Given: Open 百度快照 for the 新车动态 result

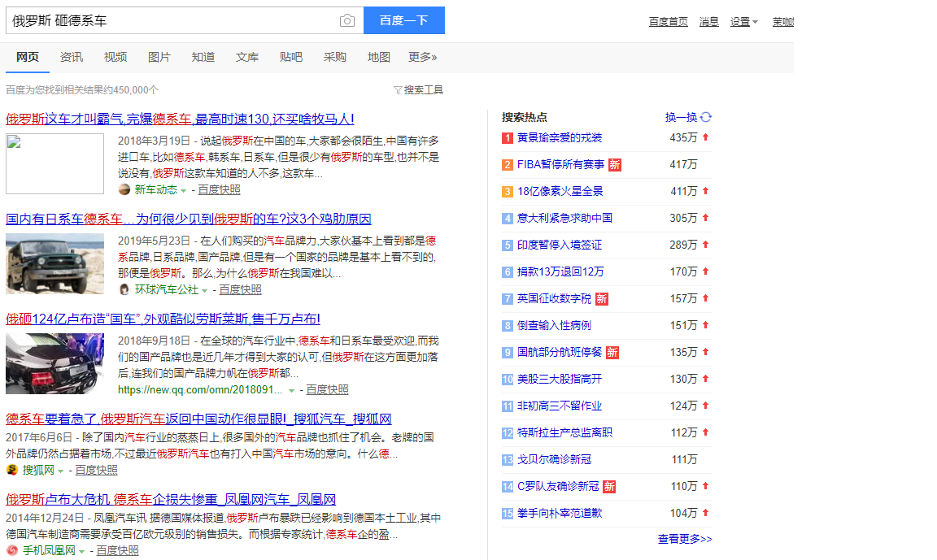Looking at the screenshot, I should point(220,190).
